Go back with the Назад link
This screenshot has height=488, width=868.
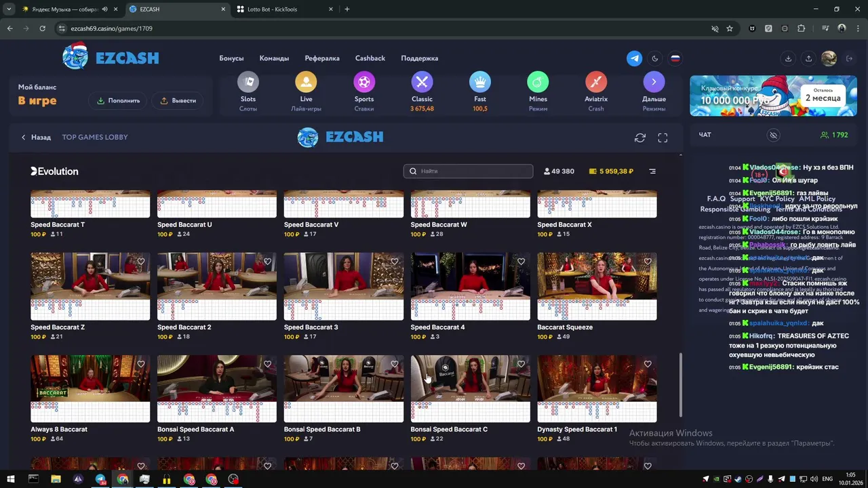point(36,137)
